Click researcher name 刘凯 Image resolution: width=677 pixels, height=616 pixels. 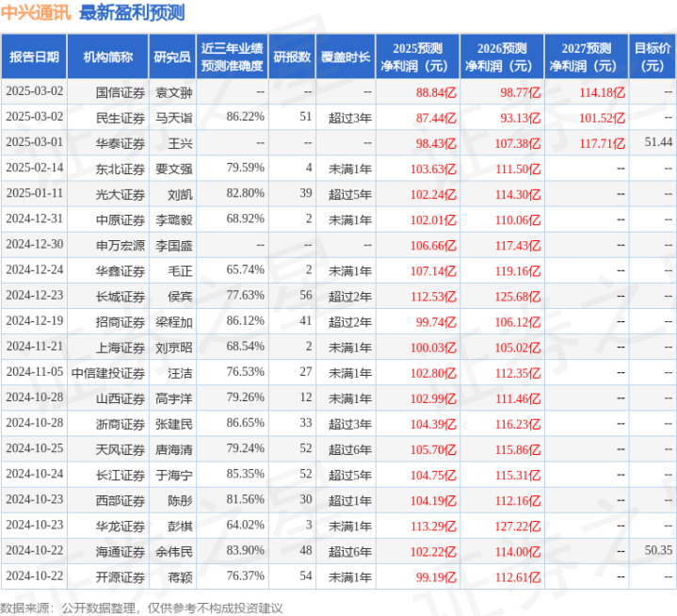(x=180, y=194)
